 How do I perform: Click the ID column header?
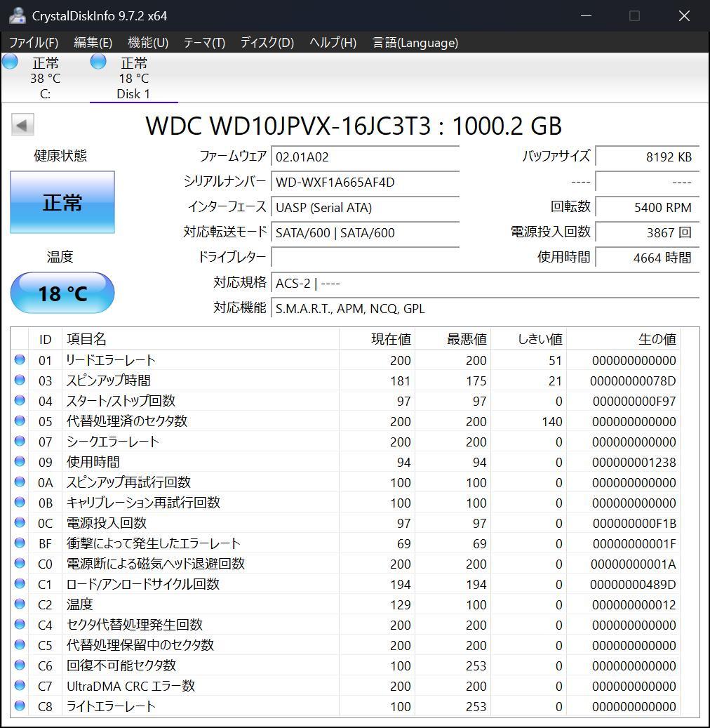tap(45, 339)
